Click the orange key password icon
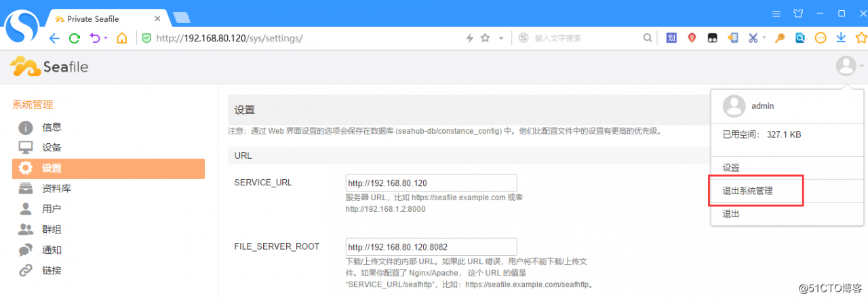Screen dimensions: 868x300 click(780, 38)
